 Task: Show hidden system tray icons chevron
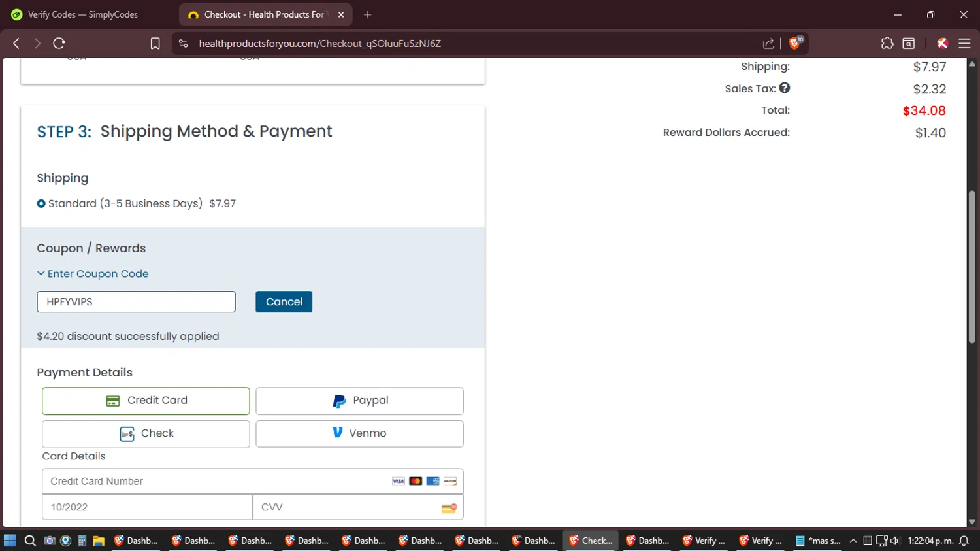[x=853, y=541]
